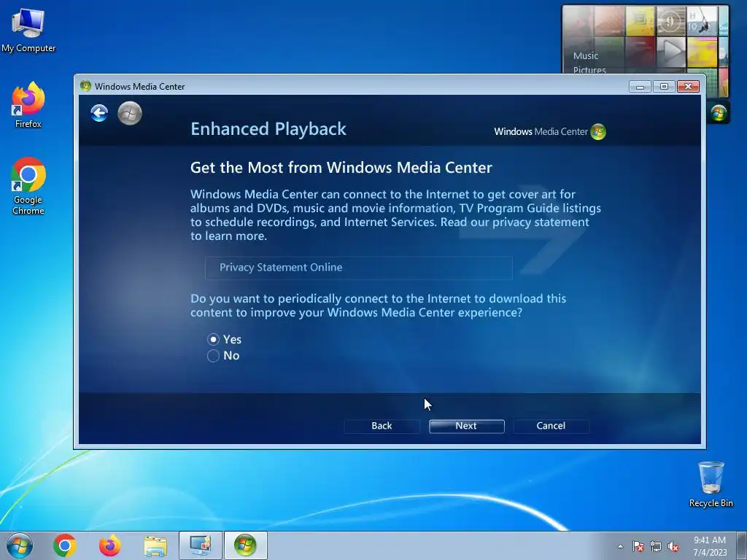Image resolution: width=747 pixels, height=560 pixels.
Task: Open My Computer desktop icon
Action: 28,30
